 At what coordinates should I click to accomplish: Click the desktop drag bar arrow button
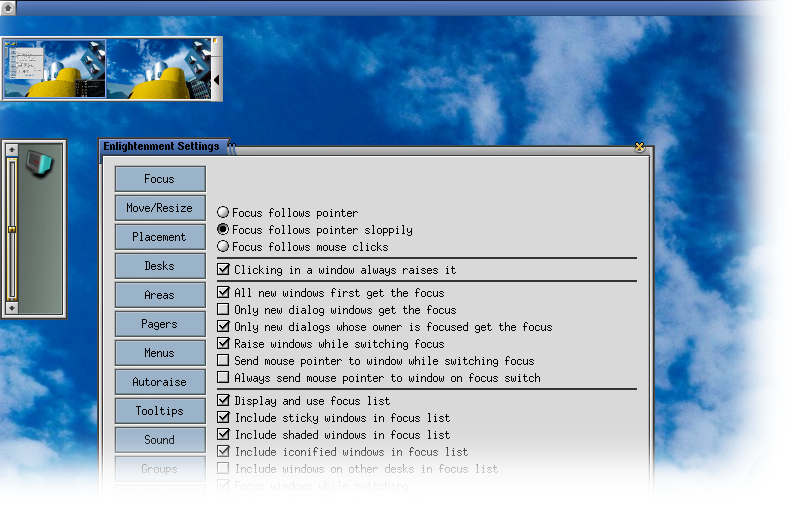(x=8, y=7)
